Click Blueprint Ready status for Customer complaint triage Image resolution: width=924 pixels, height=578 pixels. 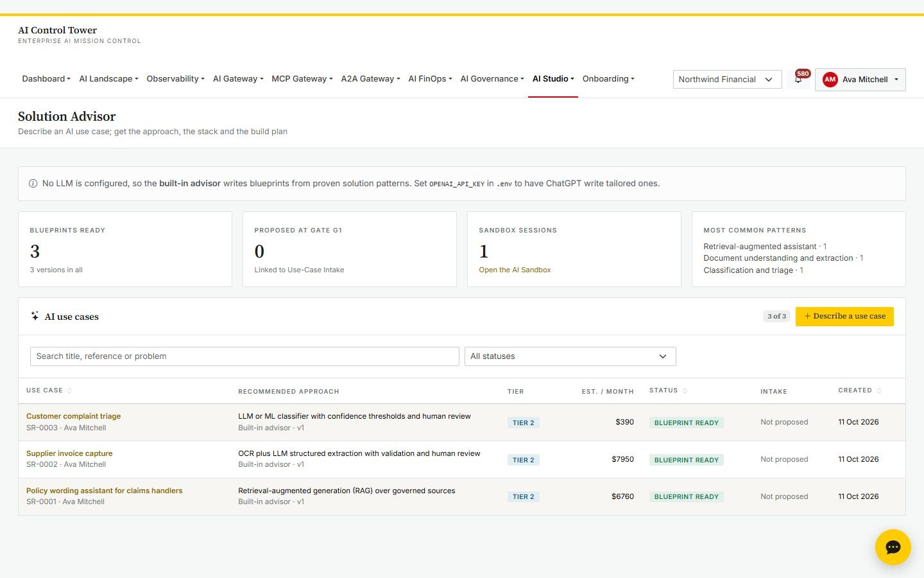click(x=686, y=423)
